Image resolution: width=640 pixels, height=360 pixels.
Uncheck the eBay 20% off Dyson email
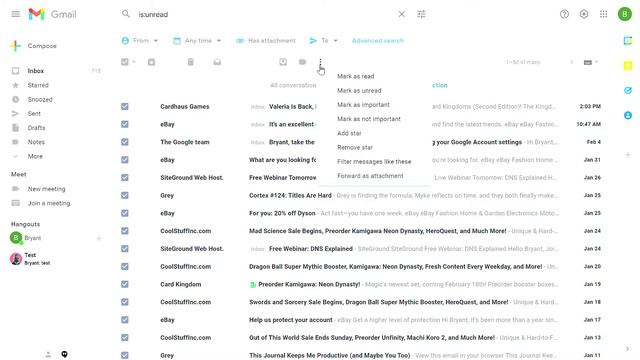click(125, 213)
